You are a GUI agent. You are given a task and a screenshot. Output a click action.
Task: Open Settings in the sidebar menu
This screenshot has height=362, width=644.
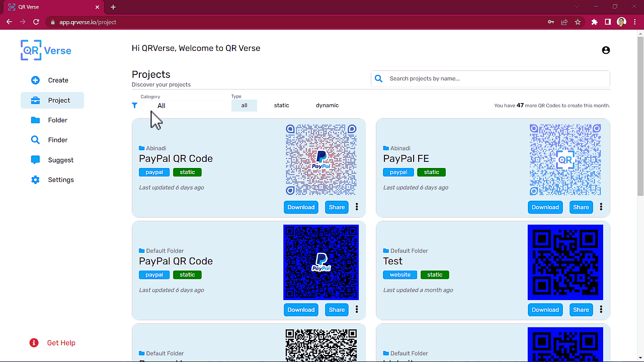52,180
